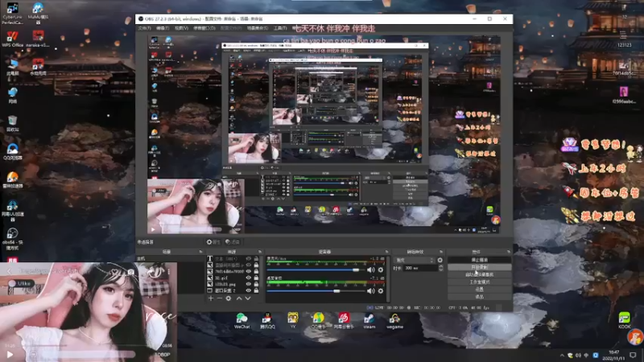The width and height of the screenshot is (644, 362).
Task: Open the Recycle Bin desktop icon
Action: (12, 123)
